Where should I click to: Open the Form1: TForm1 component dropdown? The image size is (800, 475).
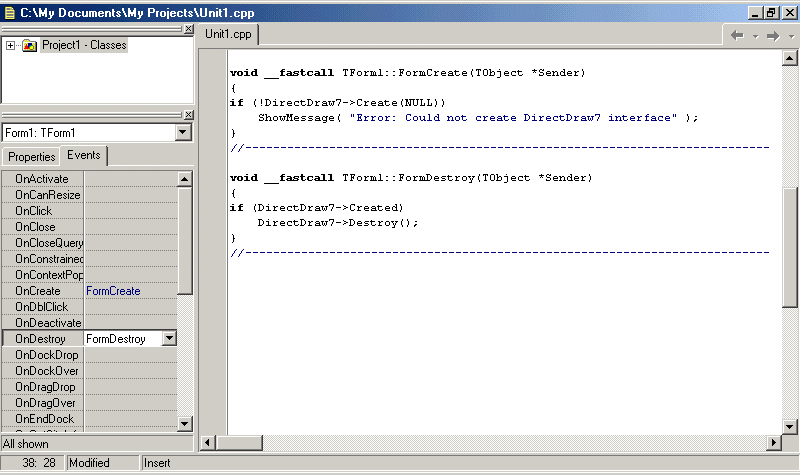(x=183, y=133)
